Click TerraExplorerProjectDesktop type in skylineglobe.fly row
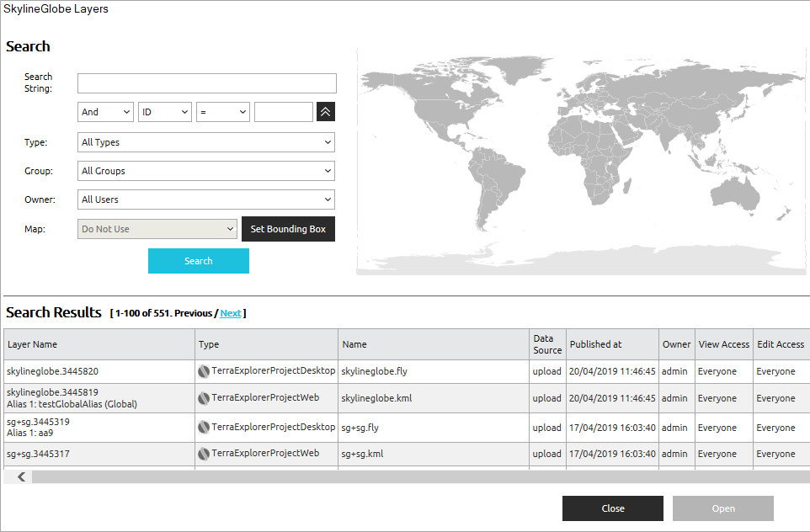The width and height of the screenshot is (810, 532). point(274,371)
